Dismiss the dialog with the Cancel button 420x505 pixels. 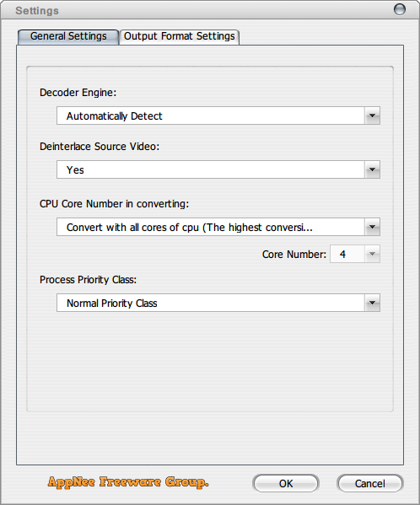369,483
